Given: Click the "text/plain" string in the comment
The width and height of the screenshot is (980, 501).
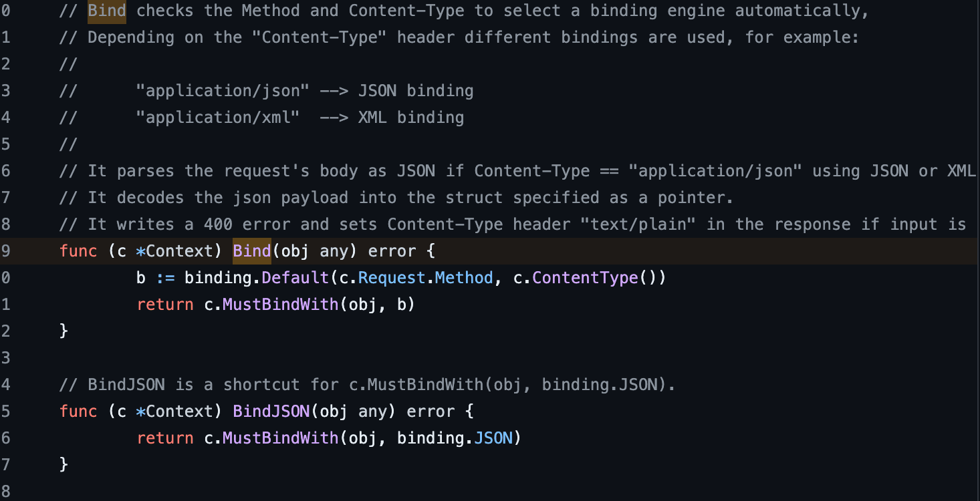Looking at the screenshot, I should [643, 224].
